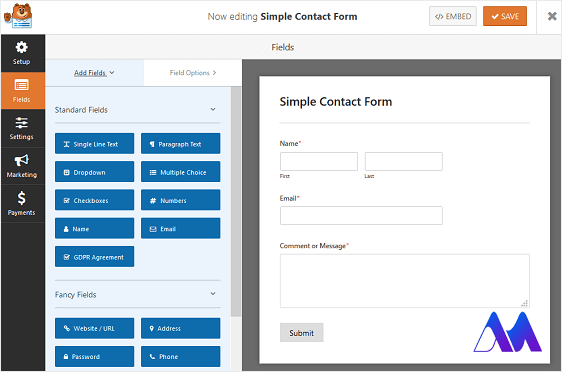Open the Payments dollar icon
Screen dimensions: 562x372
[22, 198]
